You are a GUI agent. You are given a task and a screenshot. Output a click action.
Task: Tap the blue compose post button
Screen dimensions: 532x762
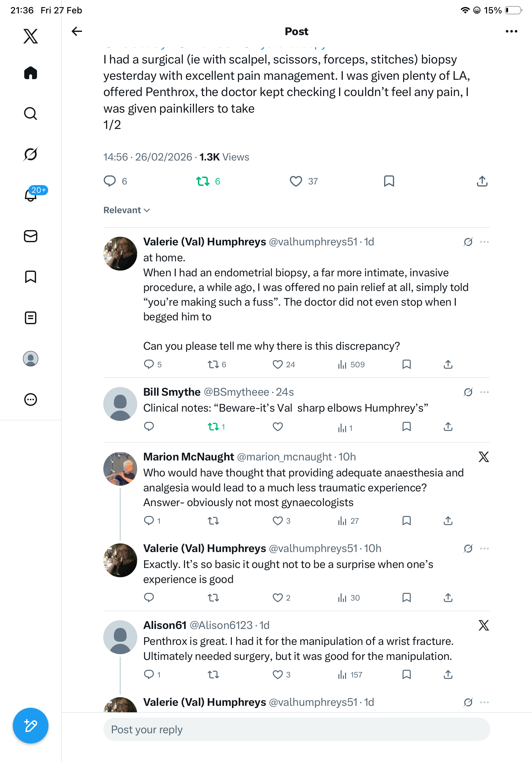31,726
